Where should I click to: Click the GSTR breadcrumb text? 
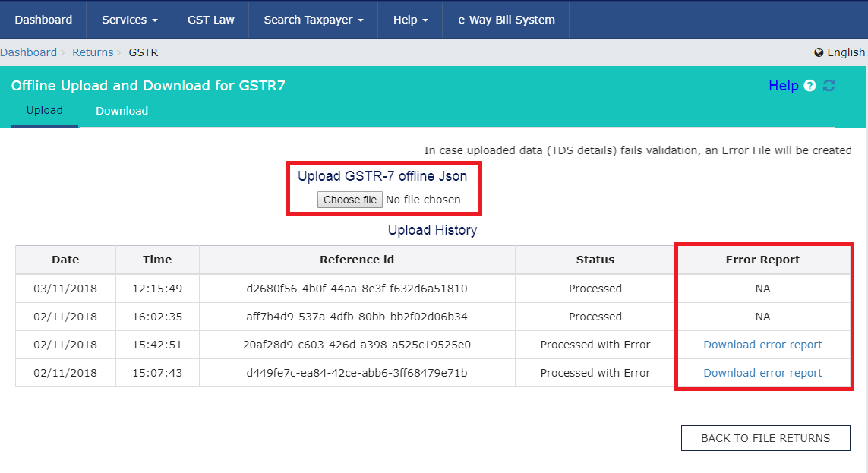(144, 52)
